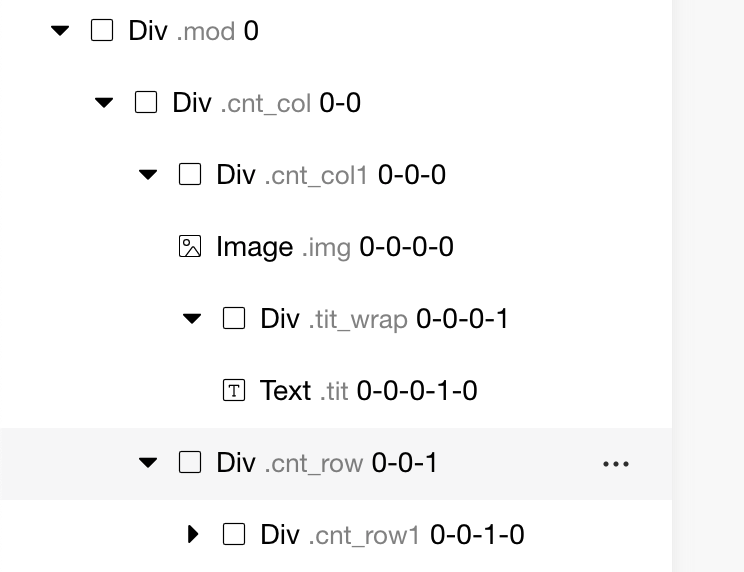744x572 pixels.
Task: Click the Div icon beside .cnt_col1
Action: point(190,175)
